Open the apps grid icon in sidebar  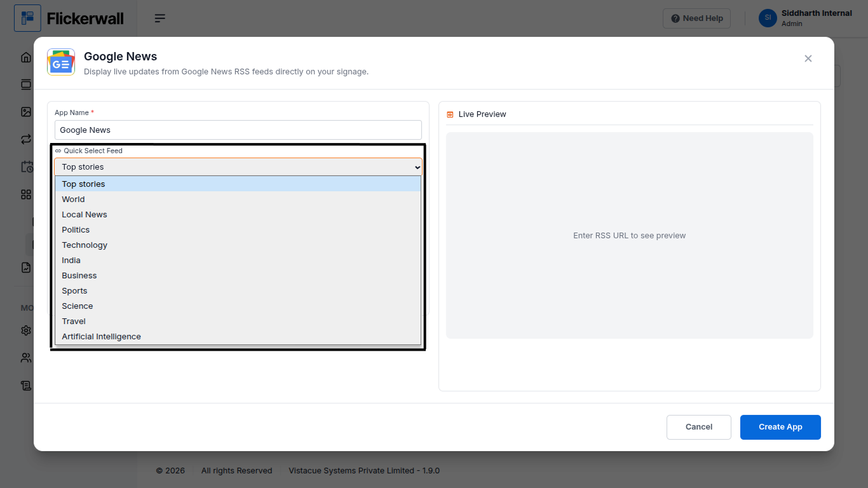click(x=26, y=194)
